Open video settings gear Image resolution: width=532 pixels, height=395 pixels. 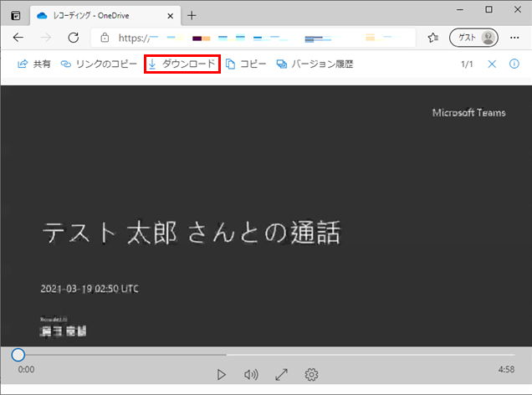(311, 375)
